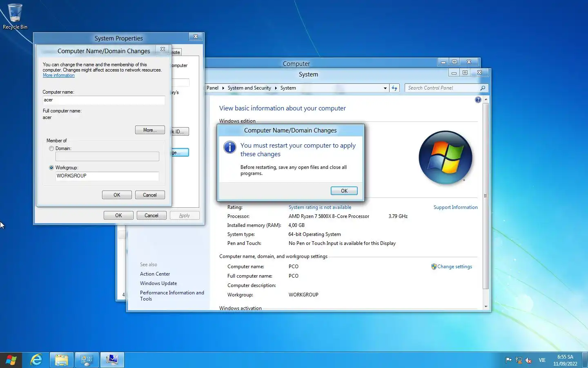
Task: Open Control Panel taskbar icon
Action: (x=87, y=360)
